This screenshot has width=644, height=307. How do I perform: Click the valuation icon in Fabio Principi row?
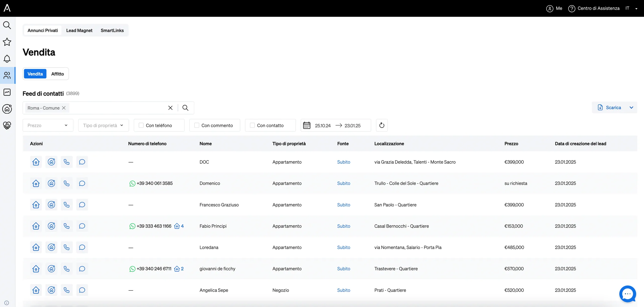51,226
